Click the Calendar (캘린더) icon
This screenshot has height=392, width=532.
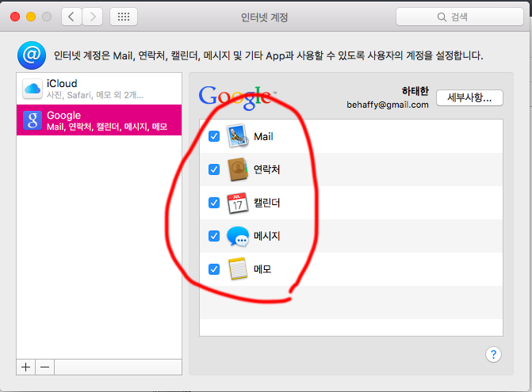238,203
